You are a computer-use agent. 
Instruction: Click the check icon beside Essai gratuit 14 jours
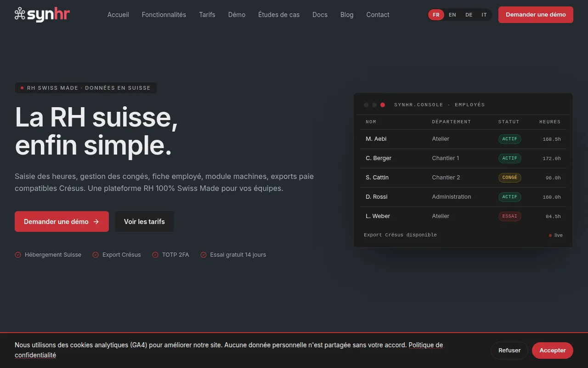coord(204,255)
